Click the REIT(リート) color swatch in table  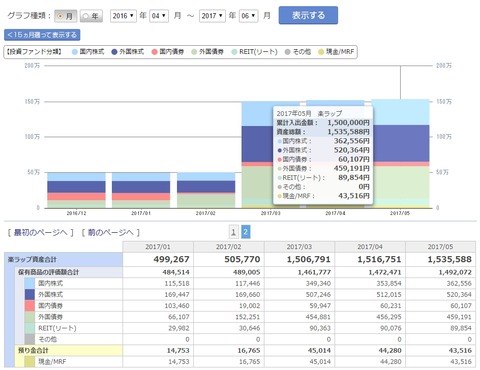pos(29,328)
